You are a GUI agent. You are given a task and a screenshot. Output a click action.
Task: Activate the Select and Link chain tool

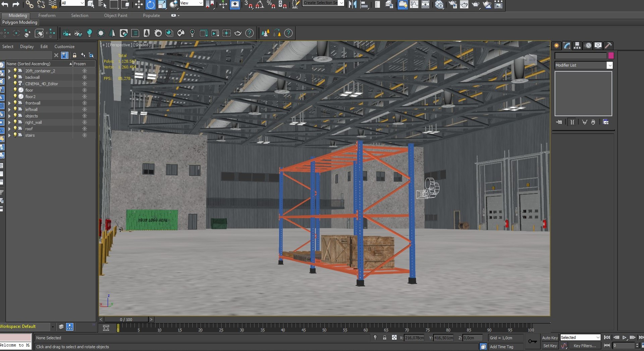(30, 4)
